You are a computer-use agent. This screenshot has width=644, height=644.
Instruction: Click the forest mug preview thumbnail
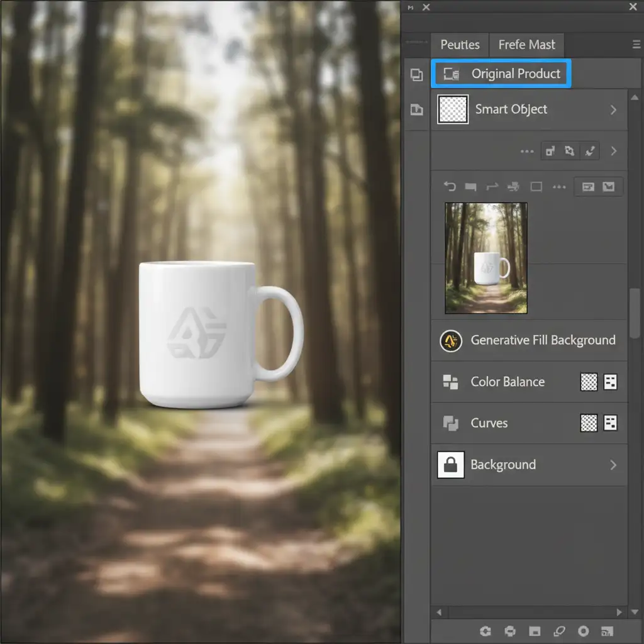[486, 258]
